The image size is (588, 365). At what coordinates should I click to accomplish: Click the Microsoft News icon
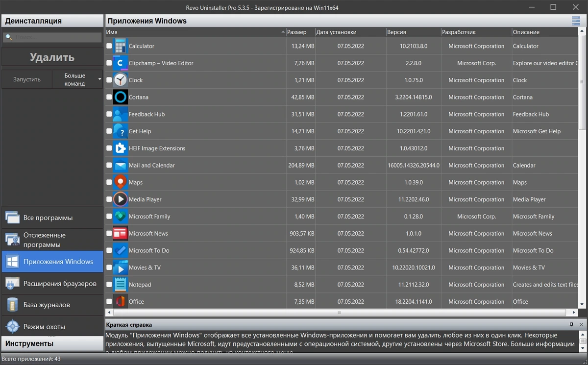pos(120,234)
